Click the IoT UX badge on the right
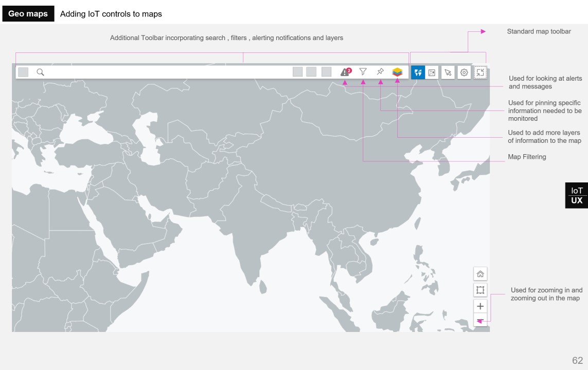Image resolution: width=588 pixels, height=370 pixels. point(577,195)
